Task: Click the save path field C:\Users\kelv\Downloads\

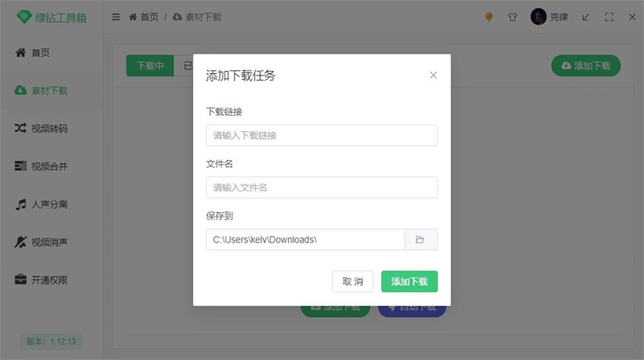Action: (305, 240)
